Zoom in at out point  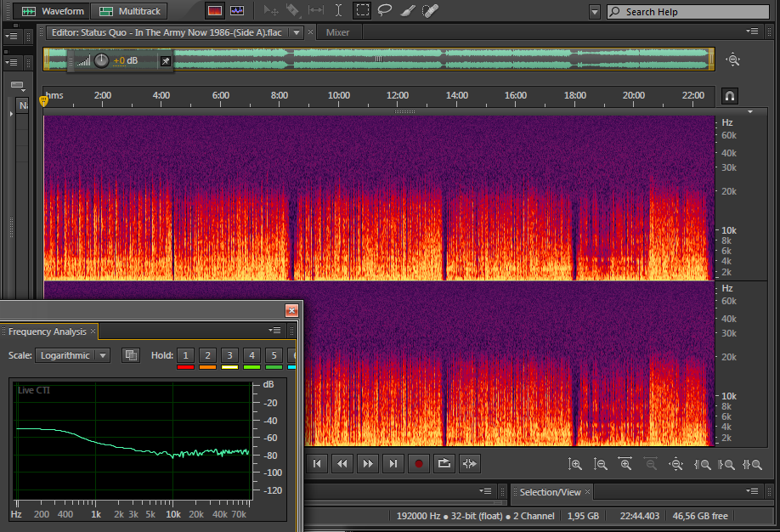click(726, 464)
